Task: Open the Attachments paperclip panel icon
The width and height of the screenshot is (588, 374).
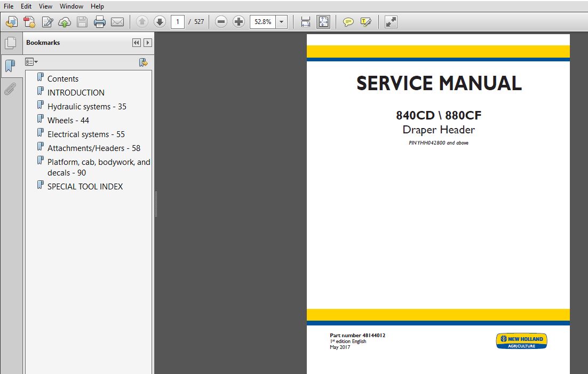Action: pyautogui.click(x=10, y=89)
